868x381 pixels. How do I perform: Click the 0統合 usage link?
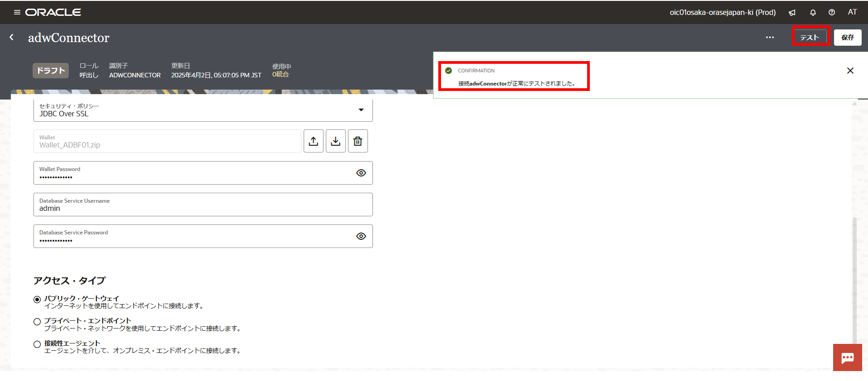pyautogui.click(x=280, y=75)
